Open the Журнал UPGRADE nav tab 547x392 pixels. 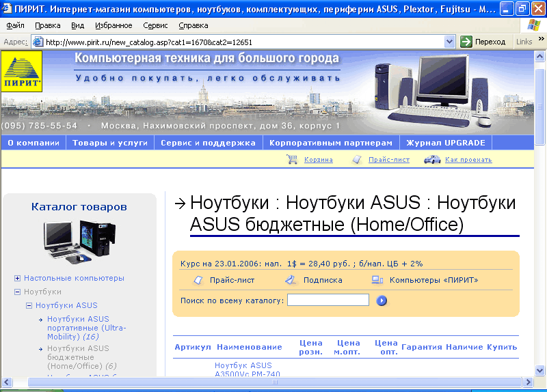pyautogui.click(x=446, y=143)
